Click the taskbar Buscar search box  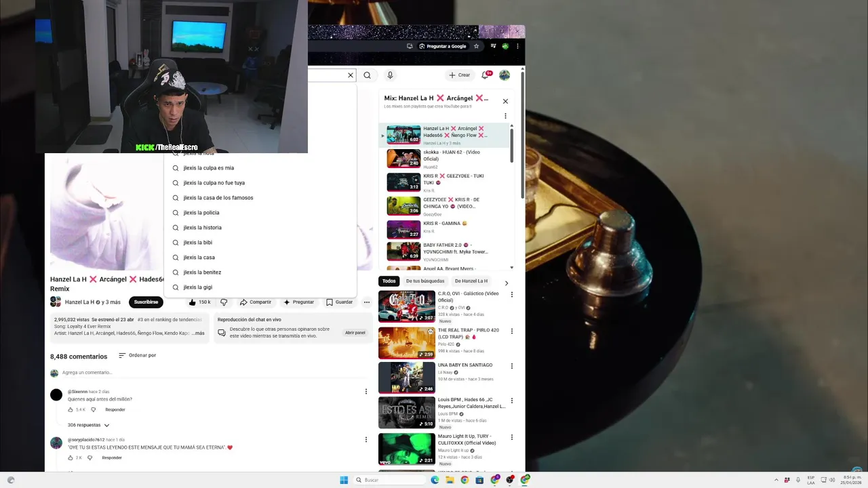coord(390,480)
